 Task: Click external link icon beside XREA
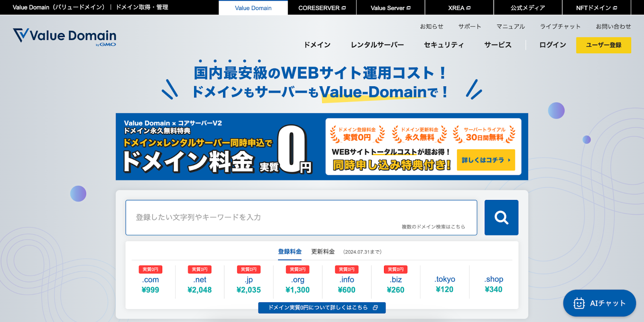[469, 8]
